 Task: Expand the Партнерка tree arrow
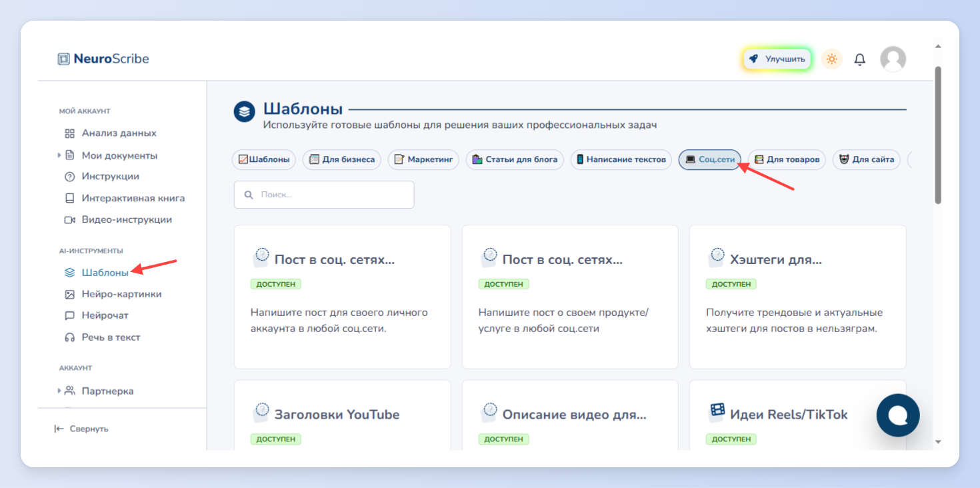click(60, 391)
